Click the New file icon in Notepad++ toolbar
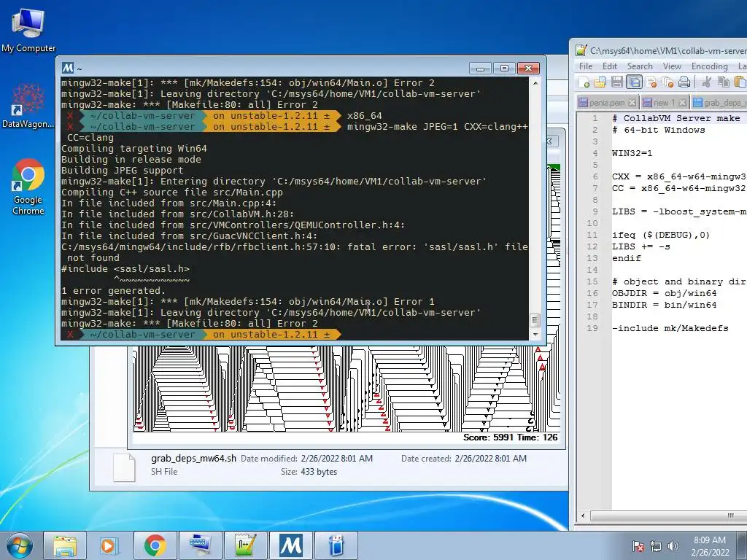The image size is (747, 560). (x=584, y=82)
